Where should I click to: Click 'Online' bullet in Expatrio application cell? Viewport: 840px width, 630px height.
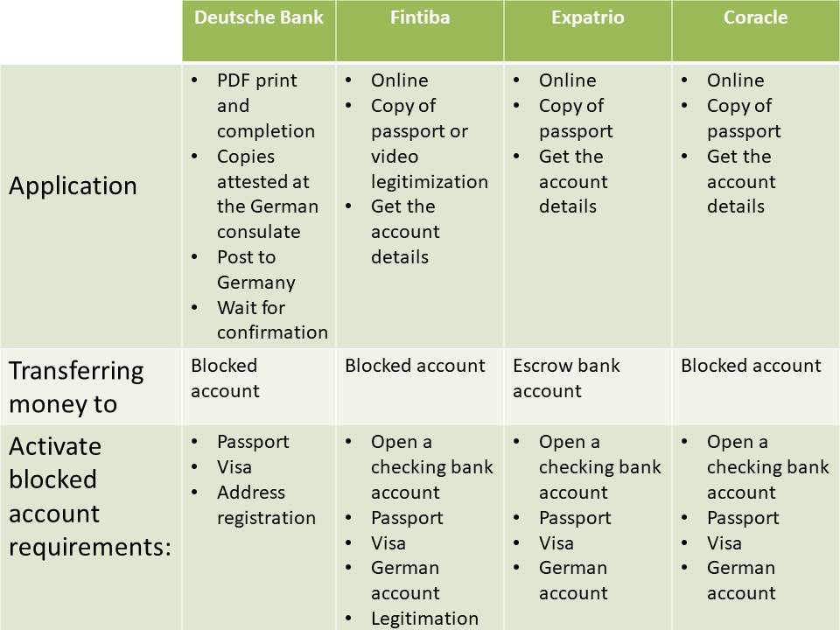[567, 80]
